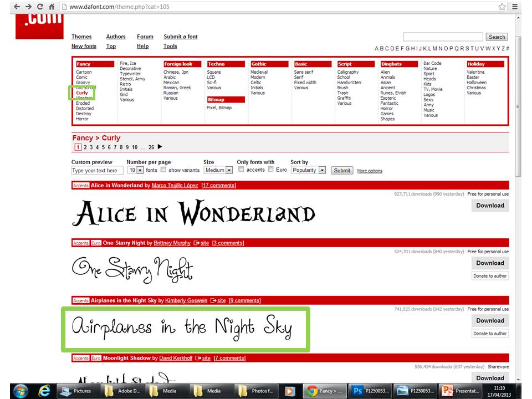Click page vertical scrollbar thumb
The height and width of the screenshot is (399, 532).
[x=518, y=106]
